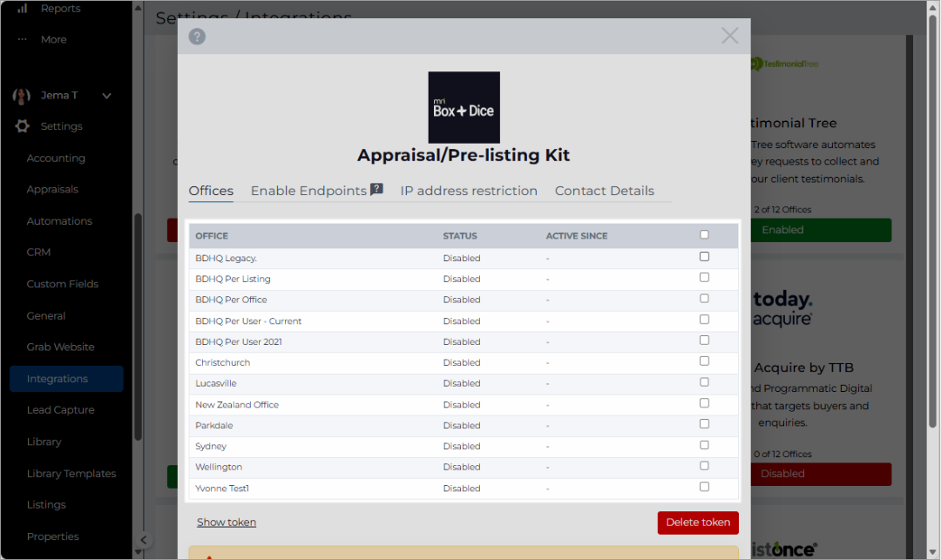Screen dimensions: 941x560
Task: Open the Contact Details tab
Action: (x=605, y=191)
